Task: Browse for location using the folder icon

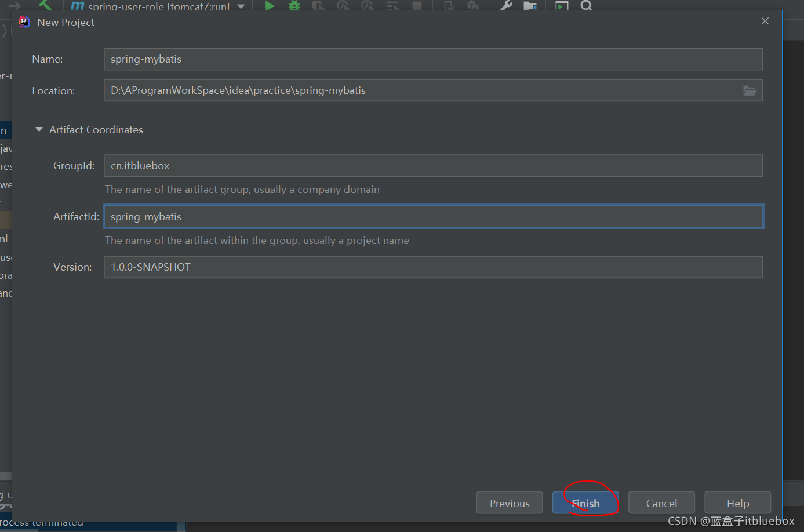Action: pyautogui.click(x=750, y=90)
